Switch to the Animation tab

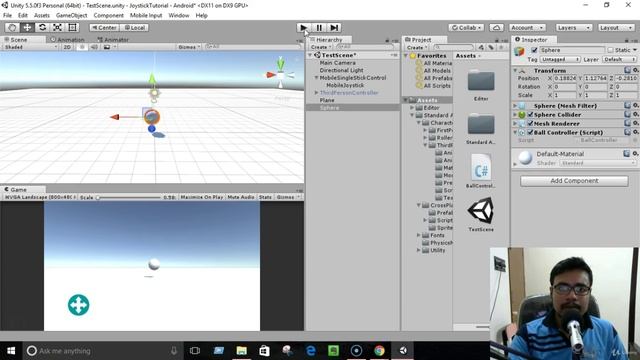click(x=67, y=40)
